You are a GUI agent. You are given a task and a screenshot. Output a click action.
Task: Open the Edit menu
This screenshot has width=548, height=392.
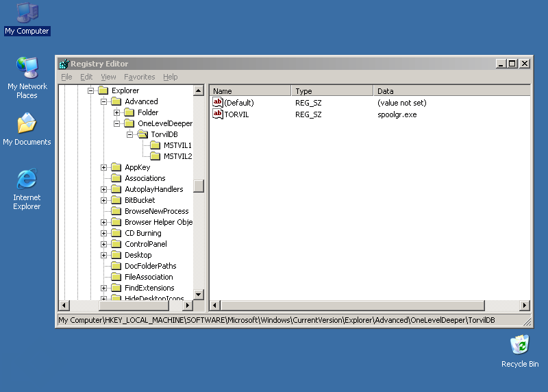[x=86, y=77]
